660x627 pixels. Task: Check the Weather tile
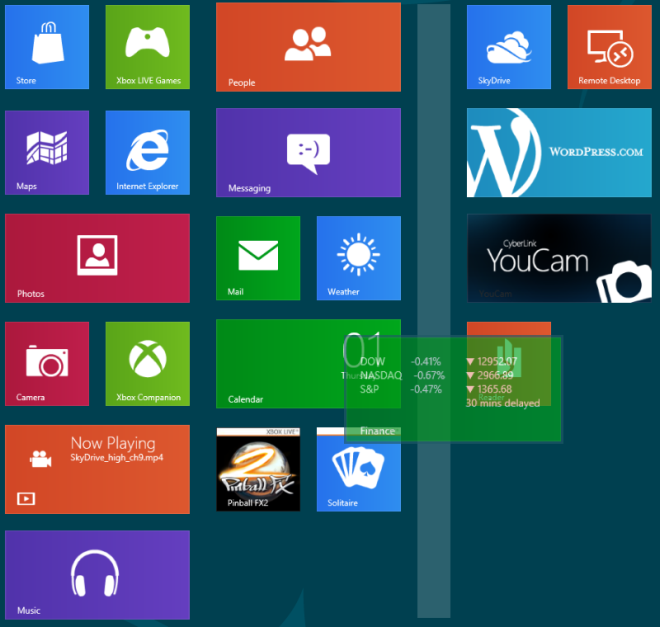coord(359,258)
